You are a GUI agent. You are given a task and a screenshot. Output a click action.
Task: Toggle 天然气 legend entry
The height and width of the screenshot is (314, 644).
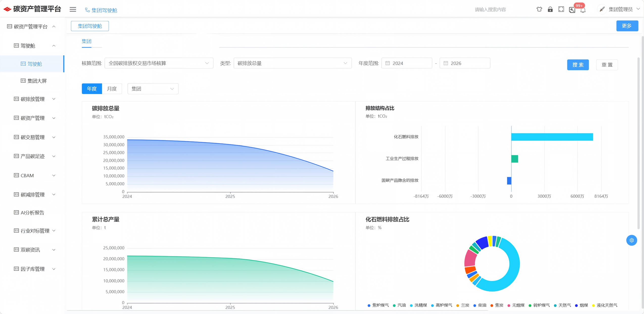click(562, 305)
